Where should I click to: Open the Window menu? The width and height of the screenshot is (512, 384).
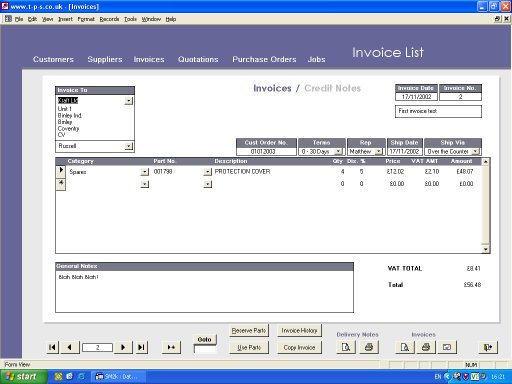click(151, 19)
